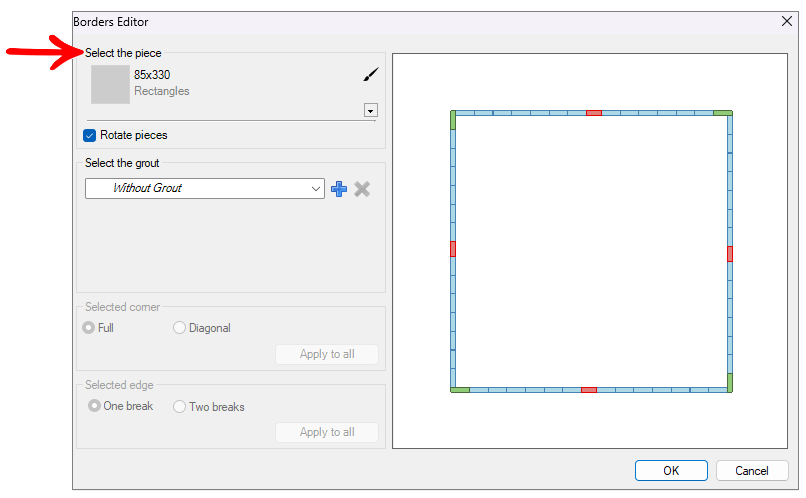
Task: Select the red marker on bottom edge
Action: click(589, 389)
